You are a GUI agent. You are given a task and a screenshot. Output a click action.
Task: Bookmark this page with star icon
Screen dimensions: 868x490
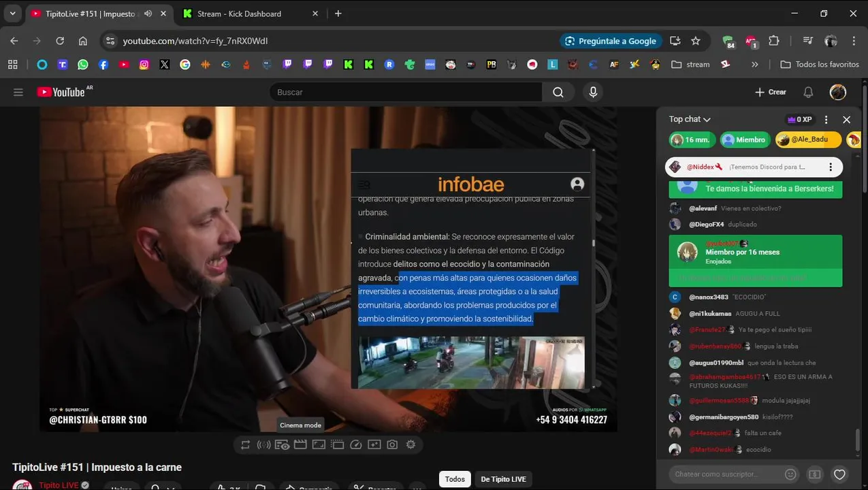coord(696,41)
